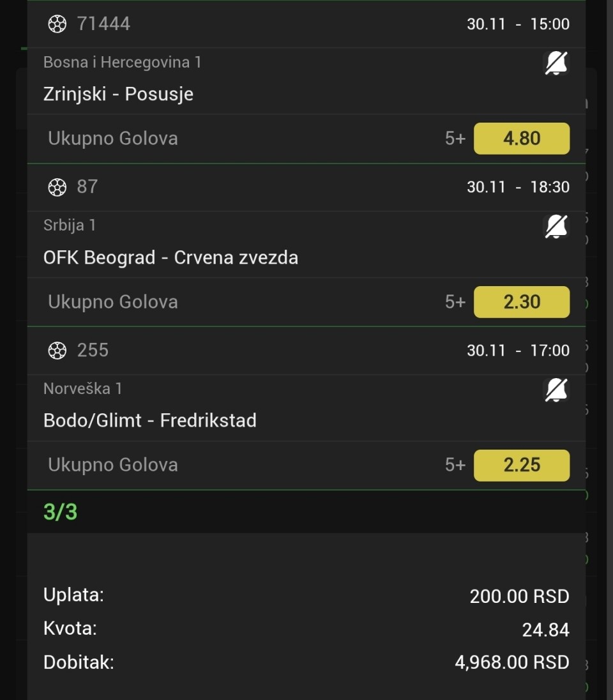
Task: Tap the 2.25 odds button
Action: [521, 465]
